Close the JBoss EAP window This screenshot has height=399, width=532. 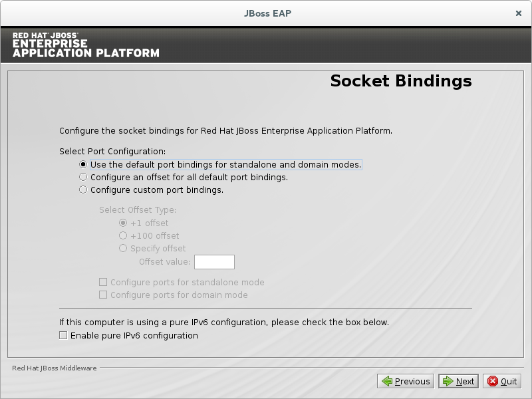pyautogui.click(x=518, y=13)
